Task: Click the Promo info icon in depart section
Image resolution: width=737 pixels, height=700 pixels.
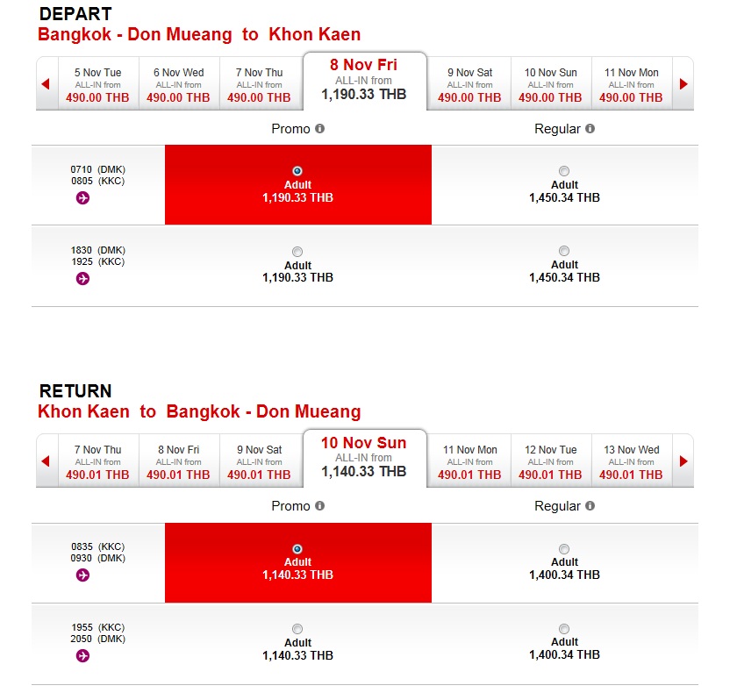Action: 319,129
